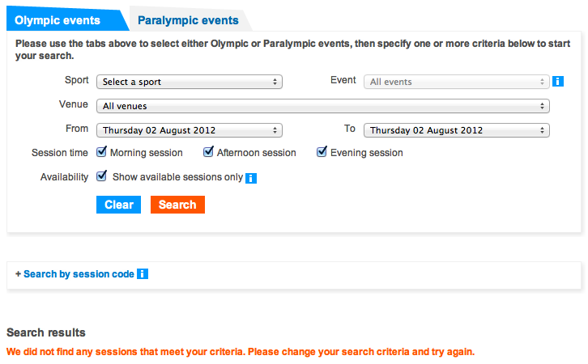Screen dimensions: 588x364
Task: Expand the Search by session code section
Action: 75,274
